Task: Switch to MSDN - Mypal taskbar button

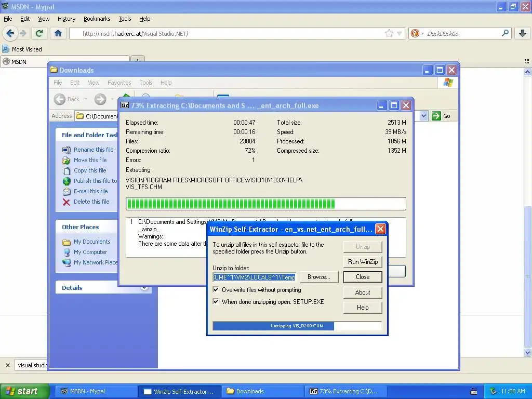Action: [x=96, y=391]
